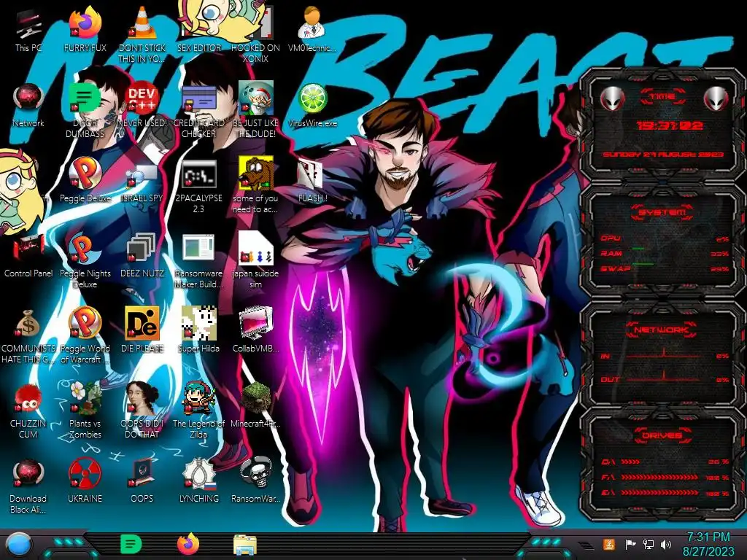Open the DEV C++ shortcut labeled NEVER USED!

coord(142,98)
